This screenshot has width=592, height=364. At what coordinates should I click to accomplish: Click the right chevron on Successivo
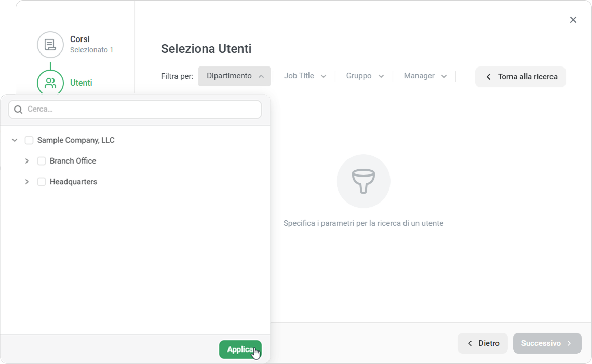click(570, 343)
